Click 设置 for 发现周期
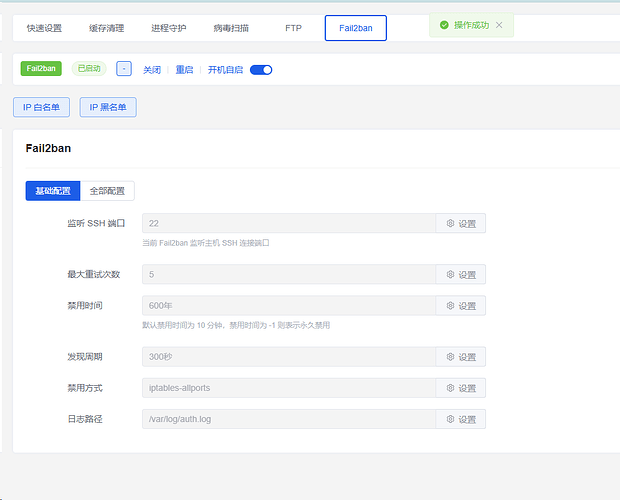The image size is (620, 500). coord(461,357)
